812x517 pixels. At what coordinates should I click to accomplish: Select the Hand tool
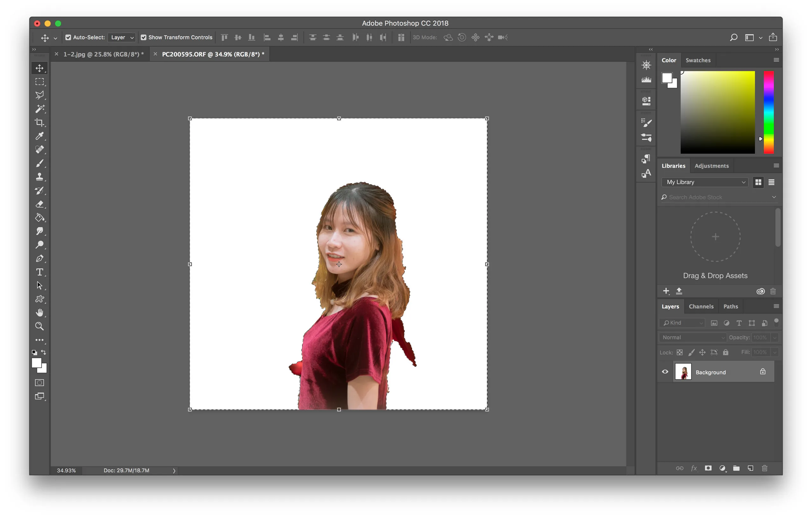click(x=39, y=313)
